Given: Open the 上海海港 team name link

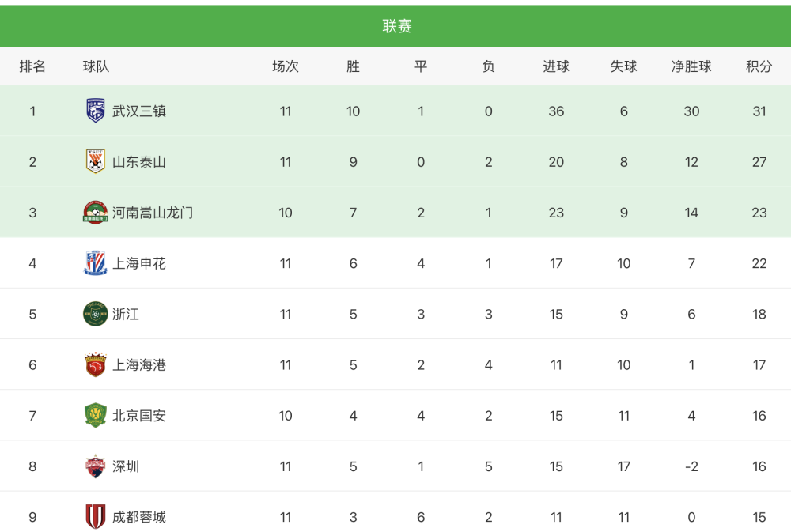Looking at the screenshot, I should [x=138, y=364].
